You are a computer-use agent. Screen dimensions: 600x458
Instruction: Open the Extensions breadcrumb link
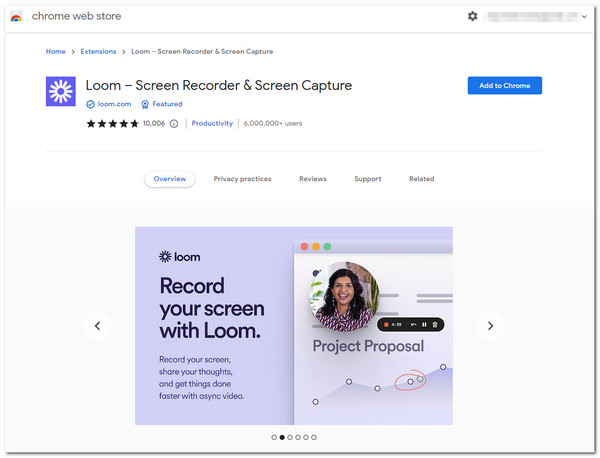coord(98,51)
